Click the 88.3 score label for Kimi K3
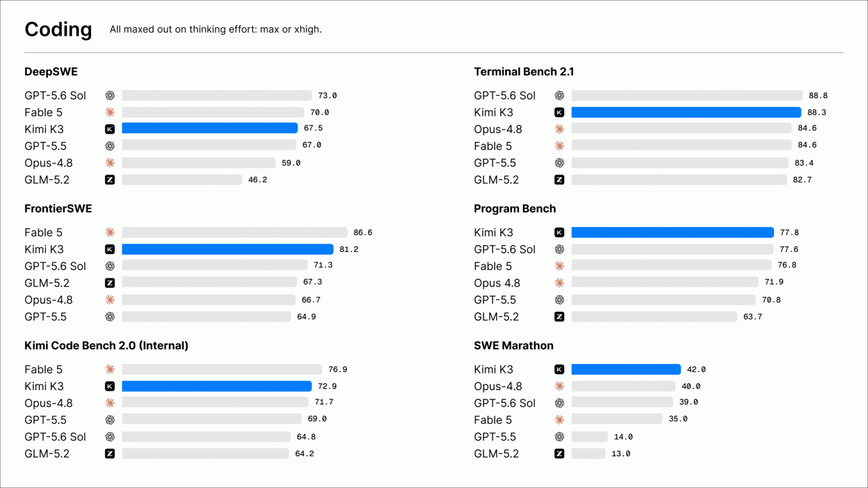The image size is (868, 488). (x=817, y=112)
